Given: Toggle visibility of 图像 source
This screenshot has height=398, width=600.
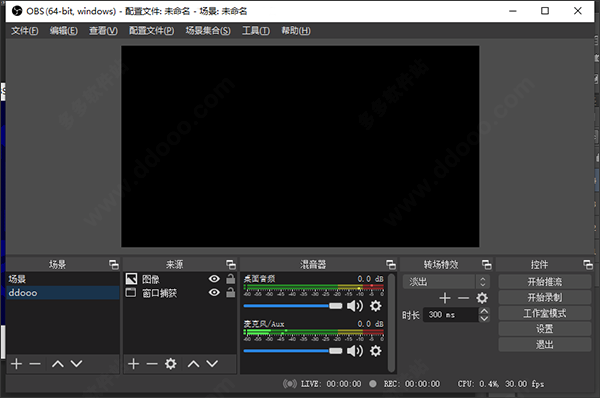Looking at the screenshot, I should pos(214,279).
